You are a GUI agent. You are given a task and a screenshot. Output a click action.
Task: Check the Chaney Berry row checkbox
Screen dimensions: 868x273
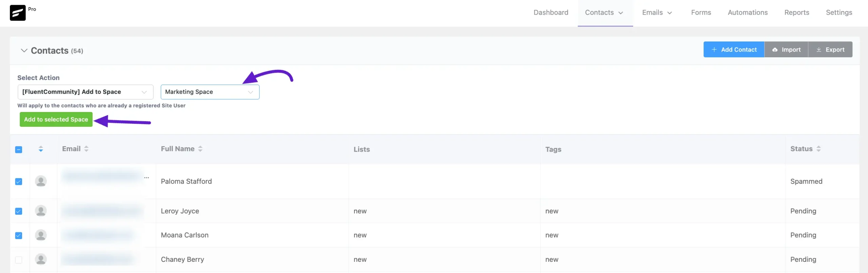(19, 260)
